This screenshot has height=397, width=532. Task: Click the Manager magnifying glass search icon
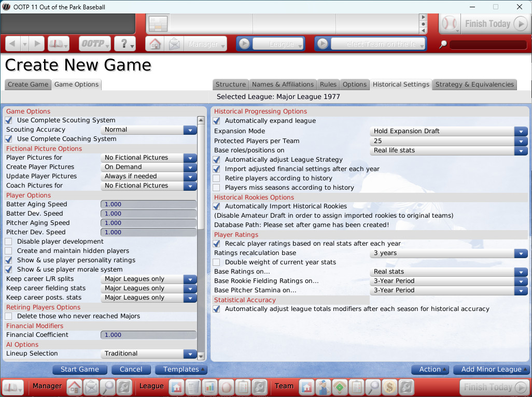[x=108, y=387]
